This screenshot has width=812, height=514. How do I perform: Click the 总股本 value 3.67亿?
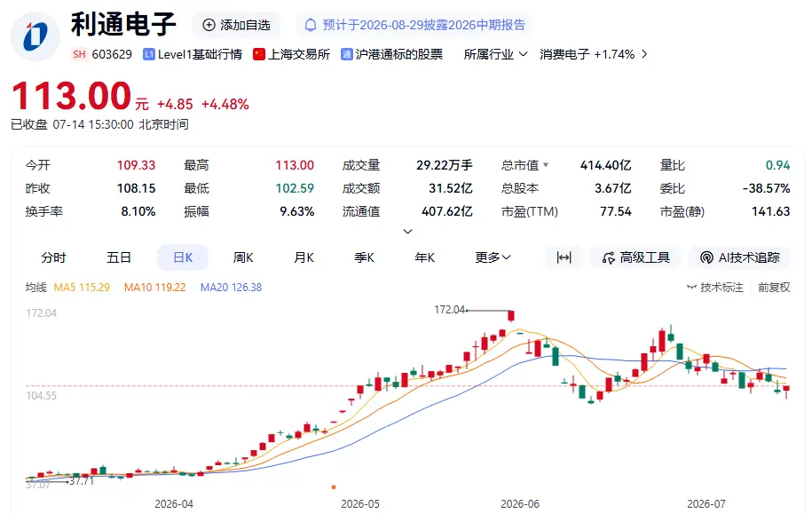coord(612,188)
